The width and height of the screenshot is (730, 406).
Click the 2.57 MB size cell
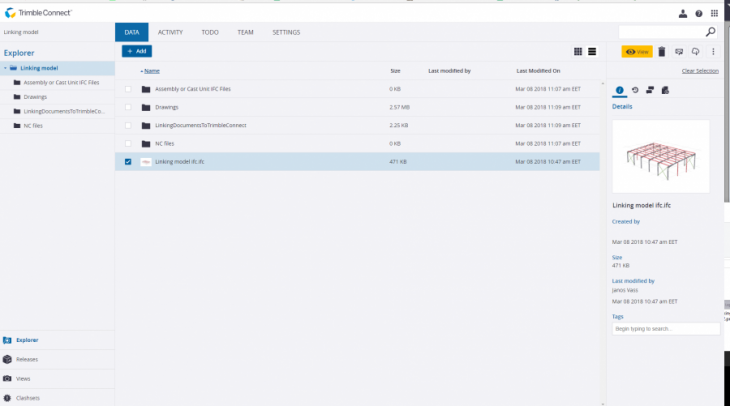(x=399, y=107)
